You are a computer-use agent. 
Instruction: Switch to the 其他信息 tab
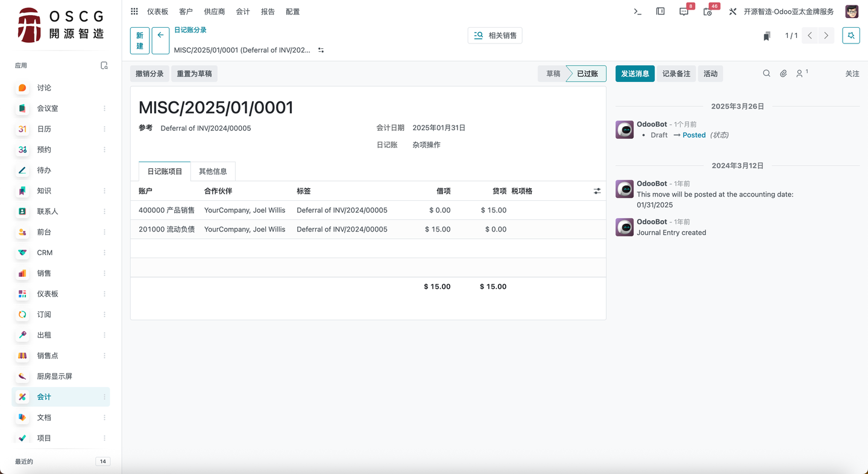coord(213,171)
